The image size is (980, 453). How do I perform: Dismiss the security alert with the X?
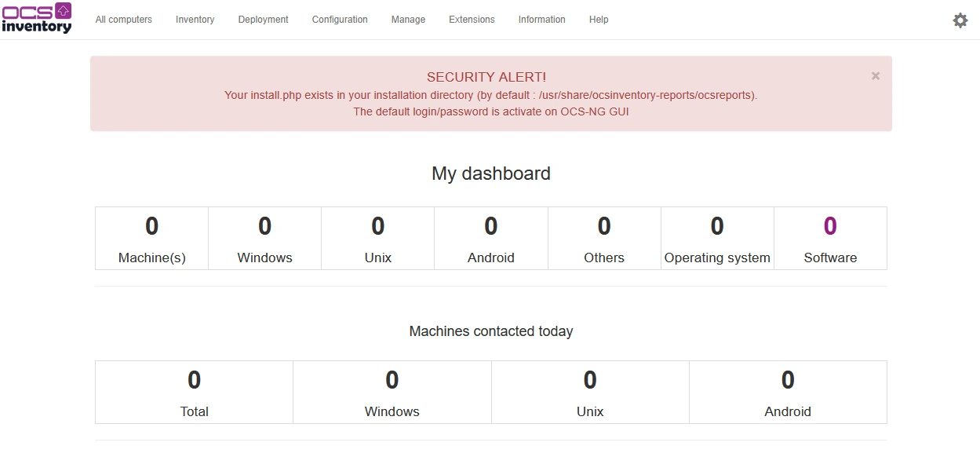click(x=875, y=75)
